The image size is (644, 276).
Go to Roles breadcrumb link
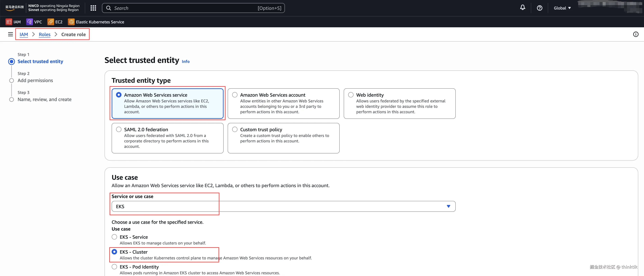pyautogui.click(x=44, y=34)
